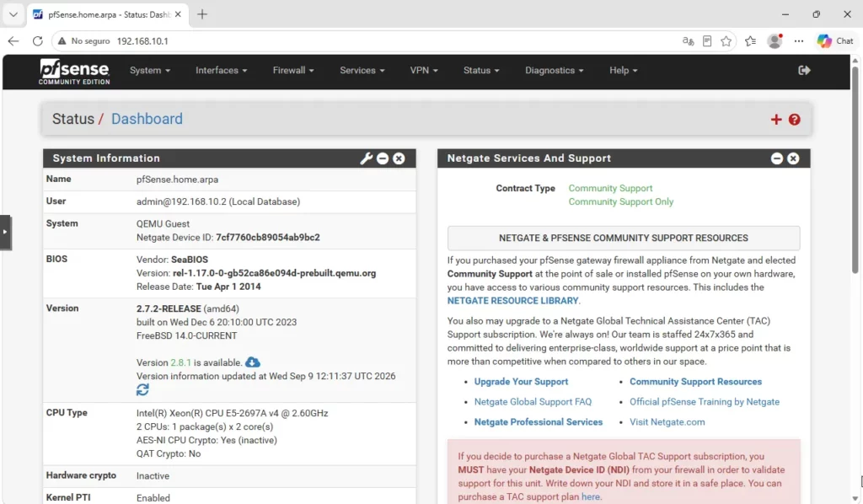Open the VPN menu dropdown
Screen dimensions: 863x504
pyautogui.click(x=424, y=71)
